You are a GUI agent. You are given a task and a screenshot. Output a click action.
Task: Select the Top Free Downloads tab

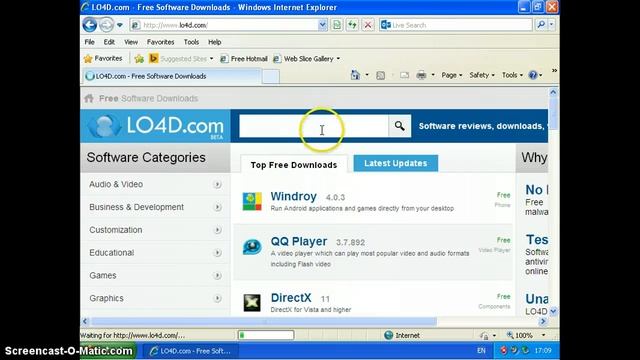pos(294,165)
